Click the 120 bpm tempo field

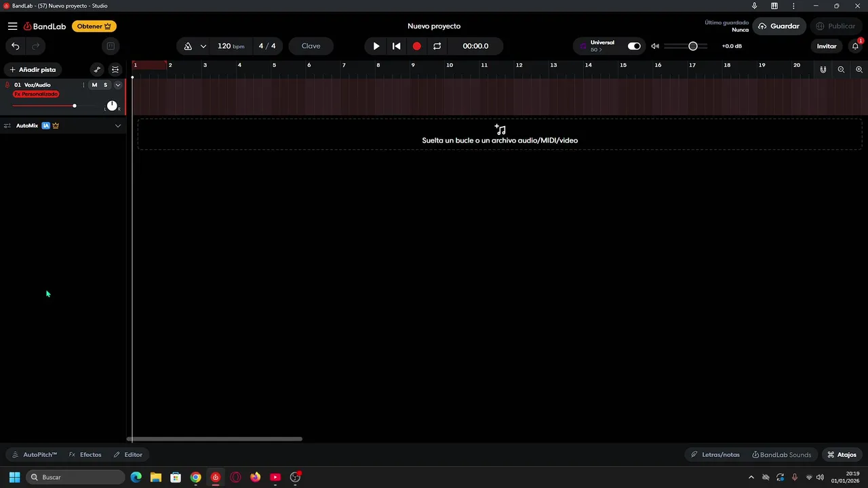point(231,46)
